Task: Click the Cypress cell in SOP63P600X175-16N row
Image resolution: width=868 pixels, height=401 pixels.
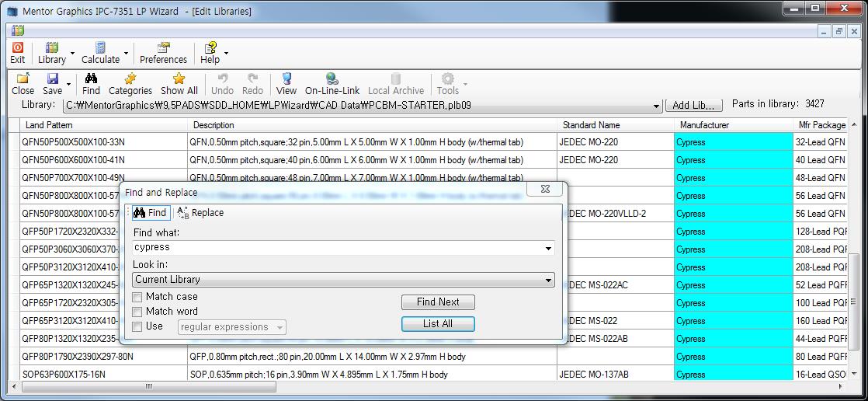Action: (734, 375)
